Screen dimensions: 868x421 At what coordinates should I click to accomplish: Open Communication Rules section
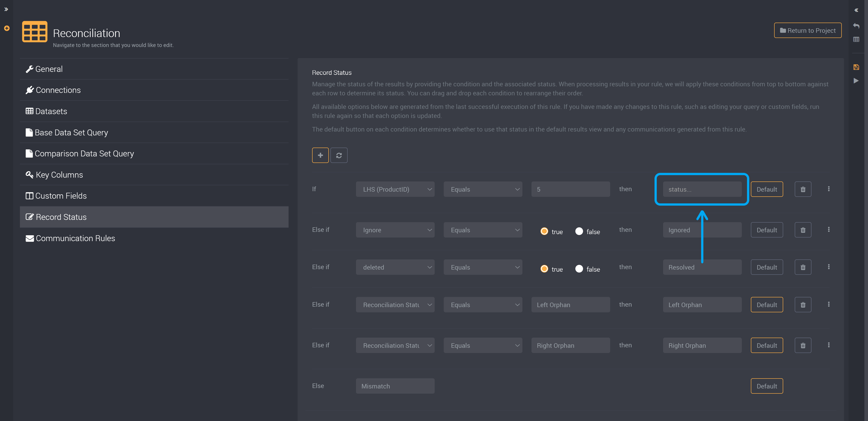(154, 238)
